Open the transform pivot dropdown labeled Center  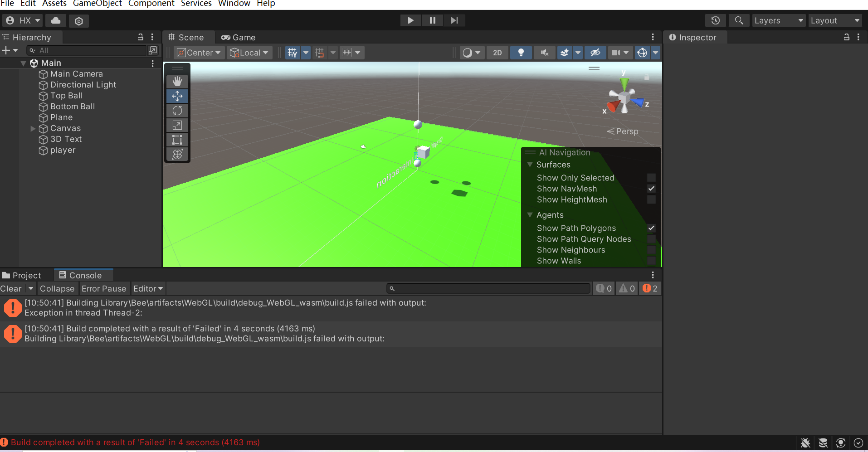coord(198,52)
